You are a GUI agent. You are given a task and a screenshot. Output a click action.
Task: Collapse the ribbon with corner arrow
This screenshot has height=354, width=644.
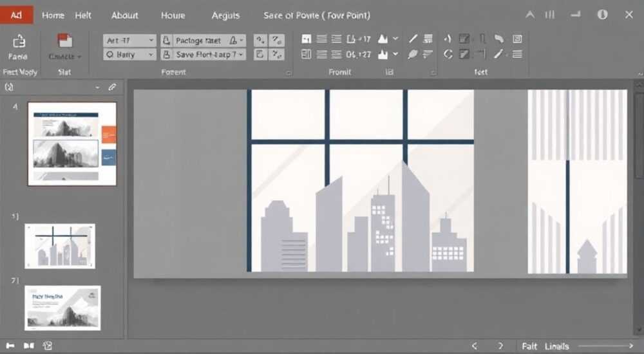click(640, 73)
